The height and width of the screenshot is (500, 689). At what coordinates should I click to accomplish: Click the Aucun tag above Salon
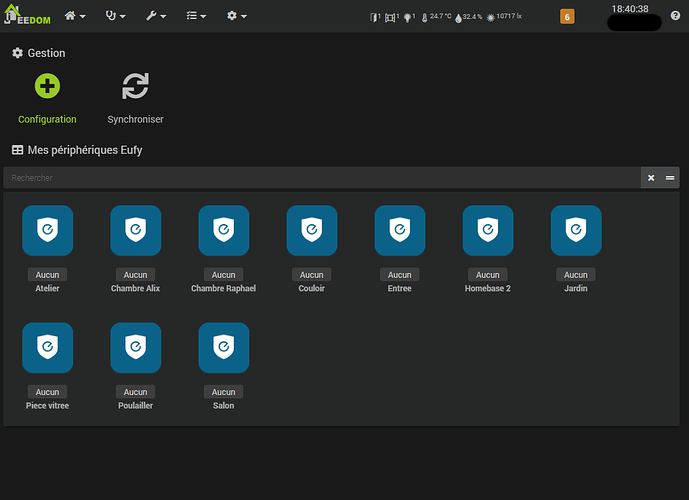(224, 392)
